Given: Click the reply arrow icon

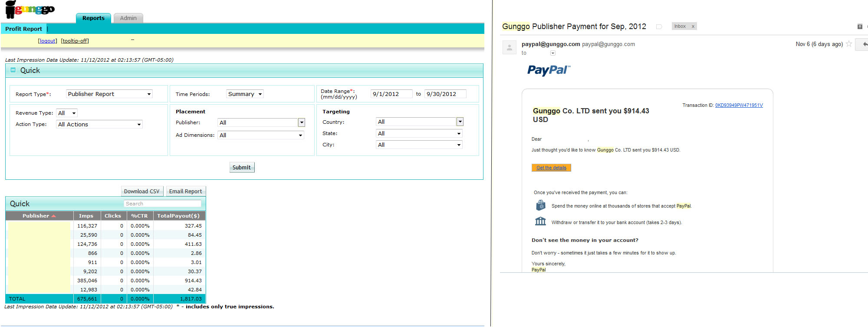Looking at the screenshot, I should 864,44.
